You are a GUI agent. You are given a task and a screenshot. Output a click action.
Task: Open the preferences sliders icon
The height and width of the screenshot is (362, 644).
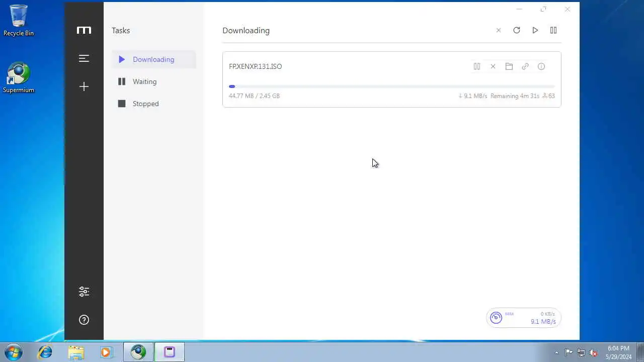coord(84,292)
